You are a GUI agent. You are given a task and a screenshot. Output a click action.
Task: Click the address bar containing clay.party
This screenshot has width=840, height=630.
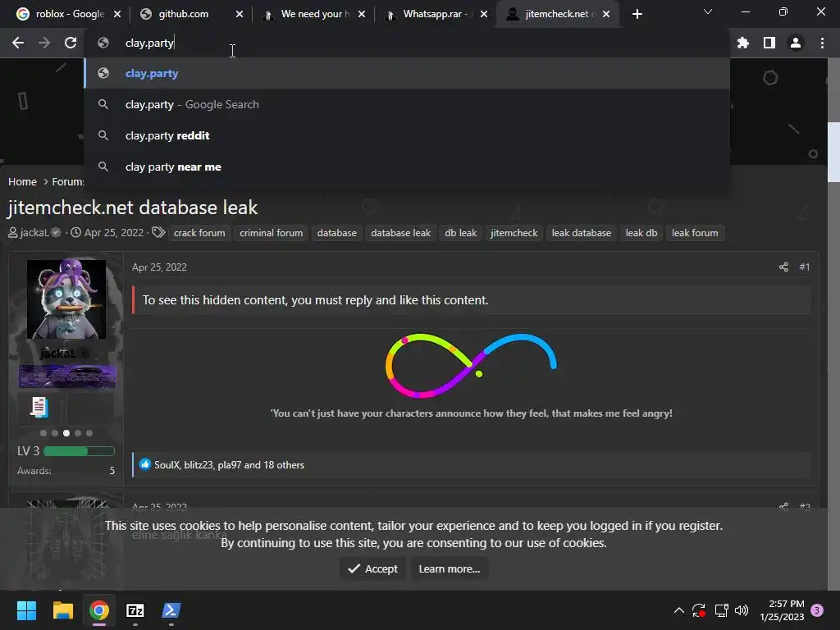(x=407, y=43)
